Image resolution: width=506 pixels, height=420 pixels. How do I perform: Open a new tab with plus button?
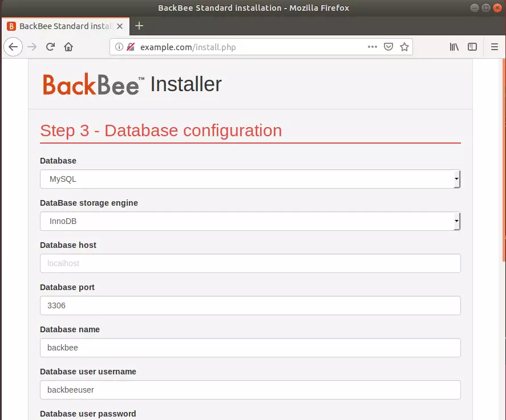139,26
